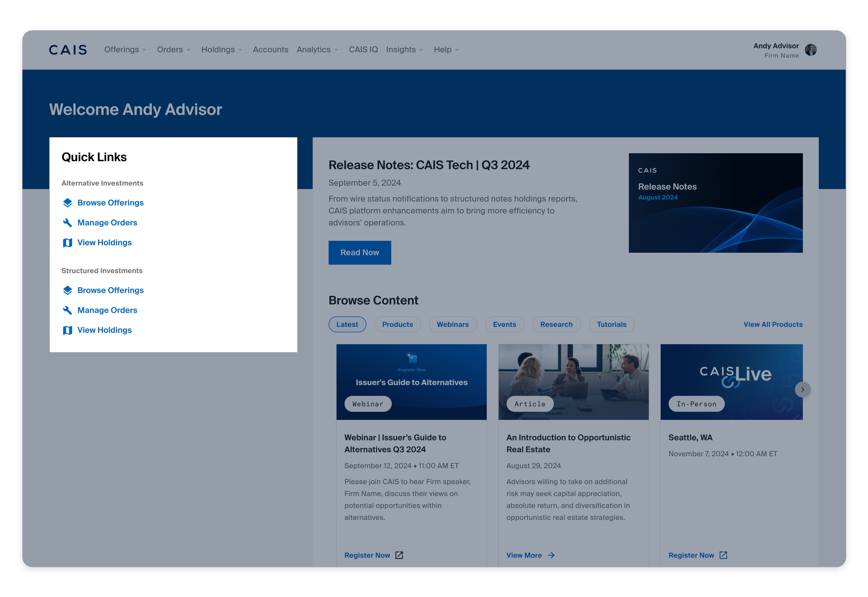Click An Introduction to Opportunistic Real Estate title
The image size is (868, 597).
pyautogui.click(x=568, y=443)
